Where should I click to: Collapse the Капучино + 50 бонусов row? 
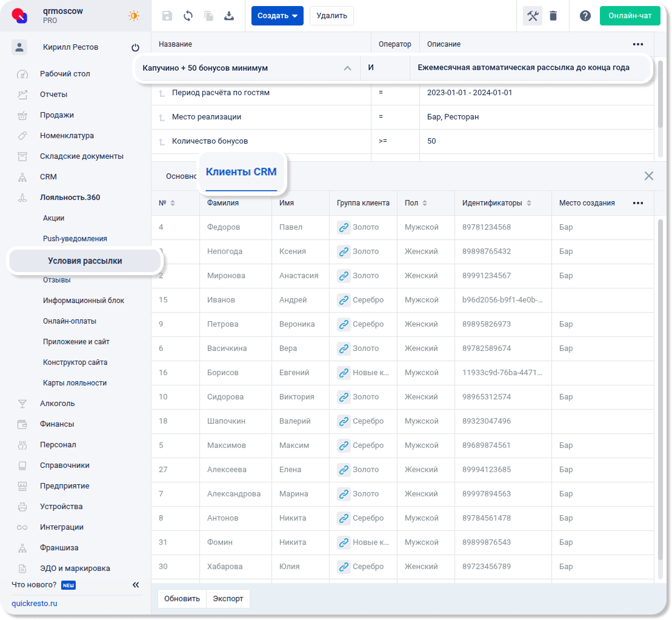pos(347,68)
